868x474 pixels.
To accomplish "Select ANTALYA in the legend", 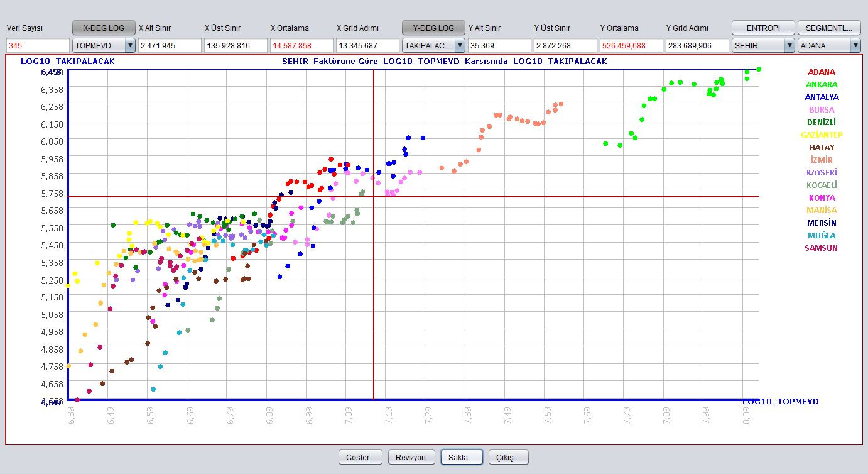I will point(822,97).
